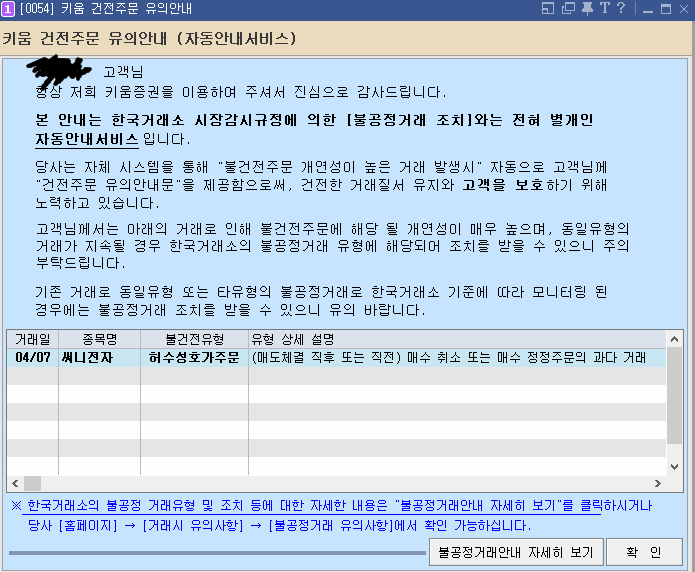Click the duplicate window icon in title bar
This screenshot has height=572, width=695.
click(567, 9)
